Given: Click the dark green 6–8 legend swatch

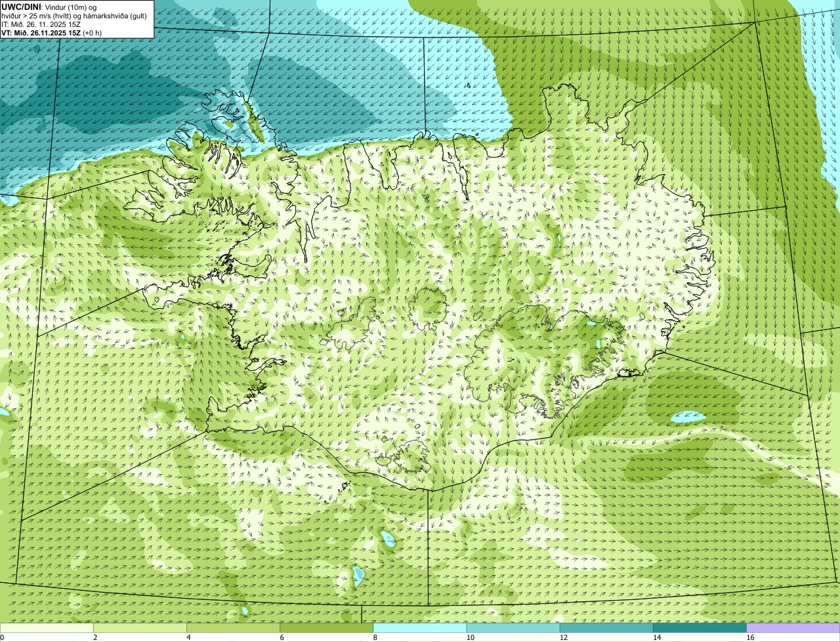Looking at the screenshot, I should (x=327, y=628).
